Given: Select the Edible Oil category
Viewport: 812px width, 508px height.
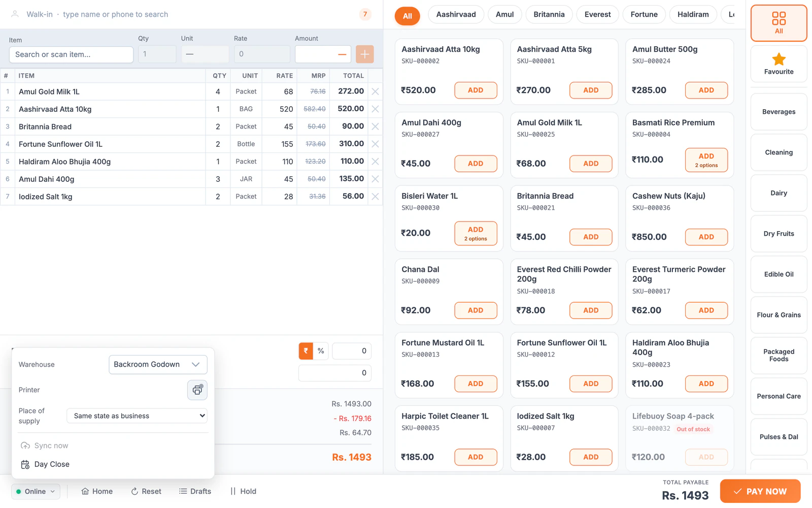Looking at the screenshot, I should [779, 274].
